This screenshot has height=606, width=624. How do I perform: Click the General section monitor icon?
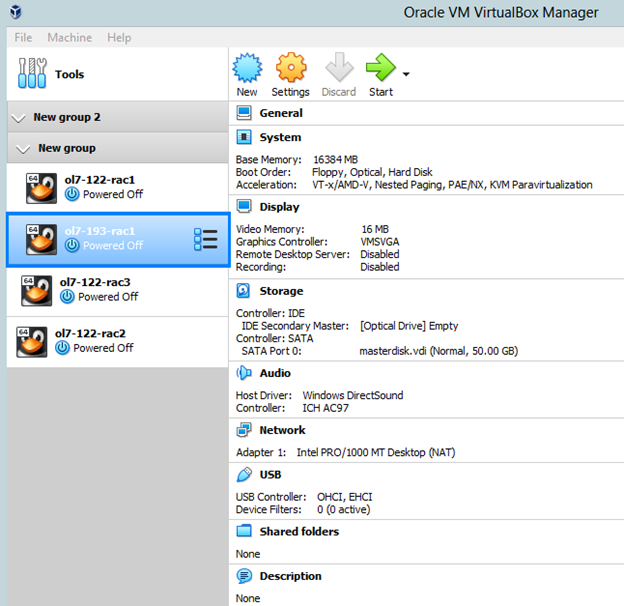pos(244,113)
